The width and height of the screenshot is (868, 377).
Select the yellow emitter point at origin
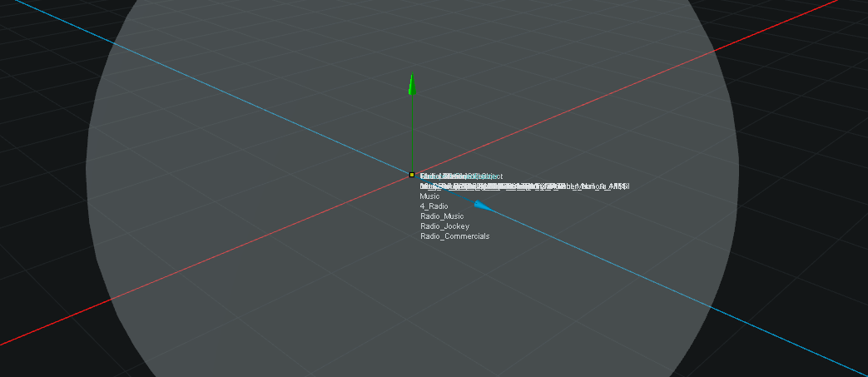[412, 175]
